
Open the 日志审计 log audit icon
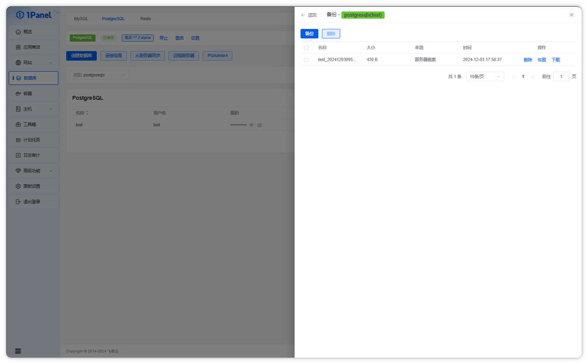(18, 155)
